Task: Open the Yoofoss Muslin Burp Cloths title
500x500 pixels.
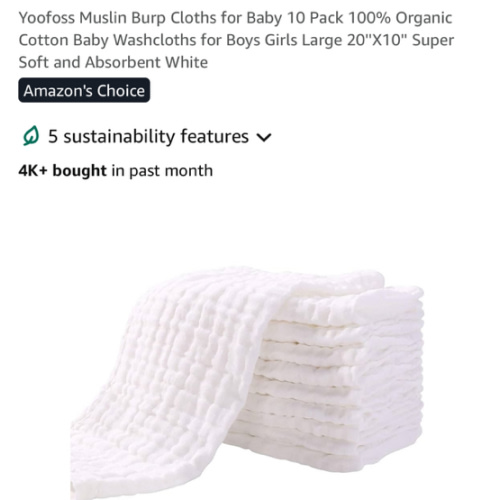Action: (x=236, y=40)
